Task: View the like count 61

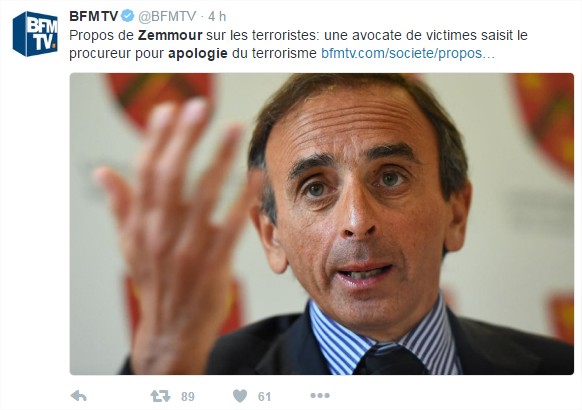Action: pyautogui.click(x=264, y=396)
